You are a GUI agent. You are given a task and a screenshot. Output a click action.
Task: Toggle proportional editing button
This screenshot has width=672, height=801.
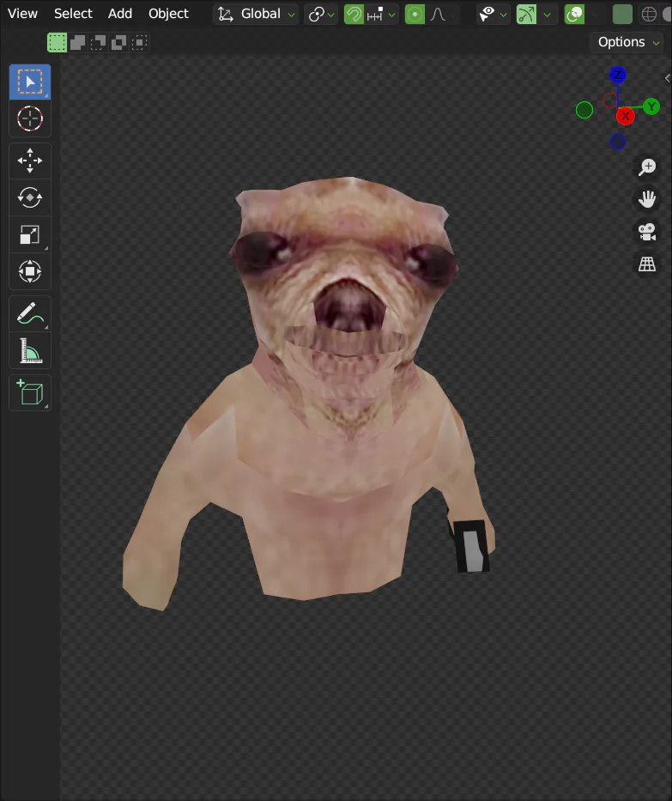[x=415, y=15]
